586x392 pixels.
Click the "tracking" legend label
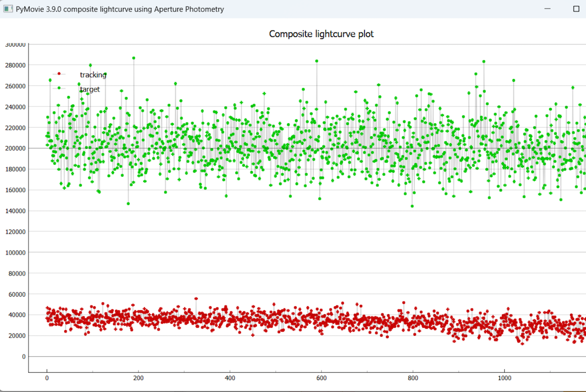pyautogui.click(x=93, y=74)
